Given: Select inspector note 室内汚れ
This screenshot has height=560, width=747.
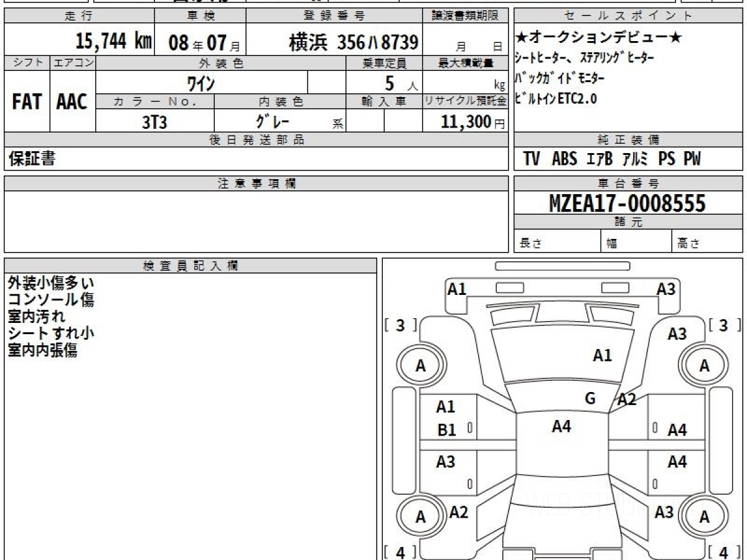Looking at the screenshot, I should point(37,317).
